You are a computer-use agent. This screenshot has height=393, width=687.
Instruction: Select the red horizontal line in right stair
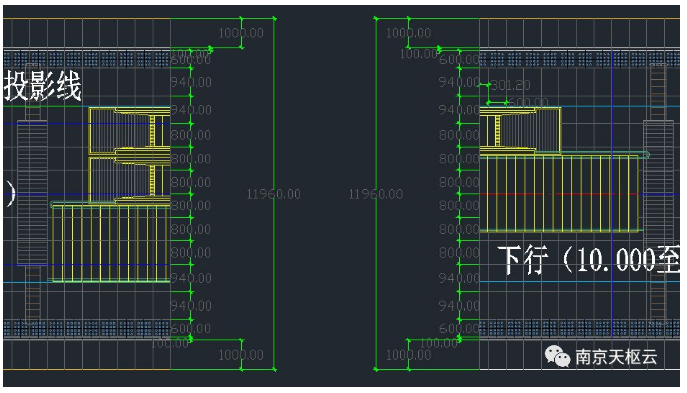coord(559,194)
